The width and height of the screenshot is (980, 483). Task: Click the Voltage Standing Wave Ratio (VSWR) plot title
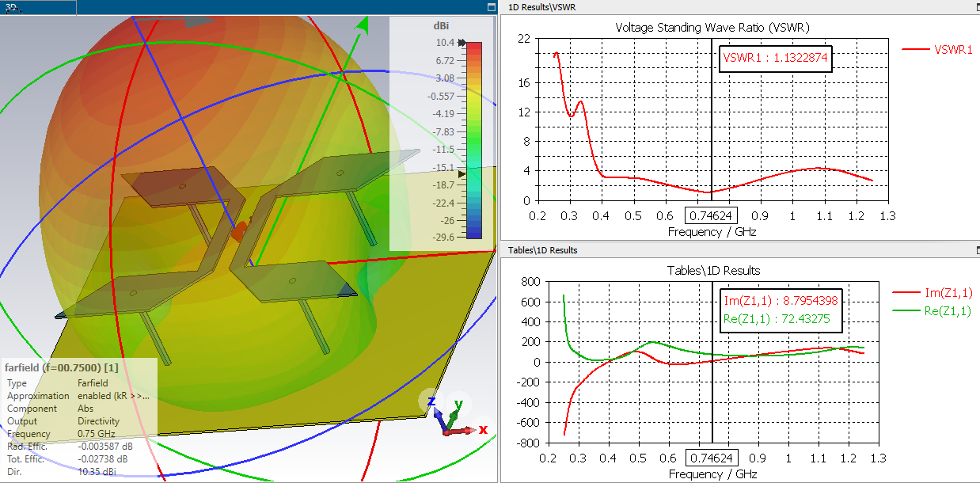[x=712, y=28]
